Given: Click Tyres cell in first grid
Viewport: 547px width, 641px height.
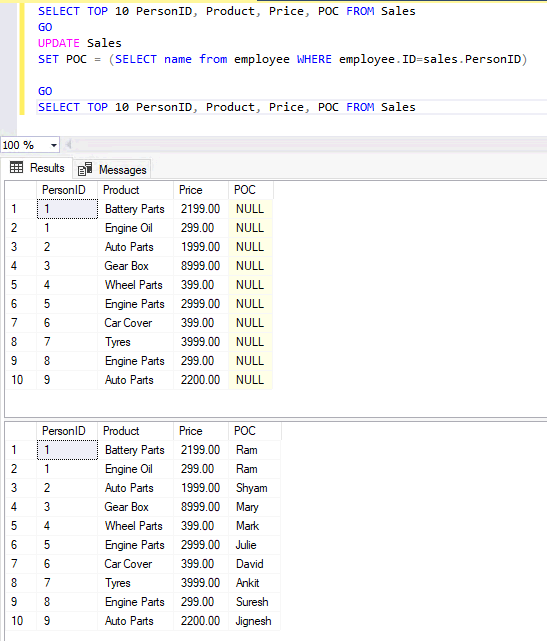Looking at the screenshot, I should (135, 342).
